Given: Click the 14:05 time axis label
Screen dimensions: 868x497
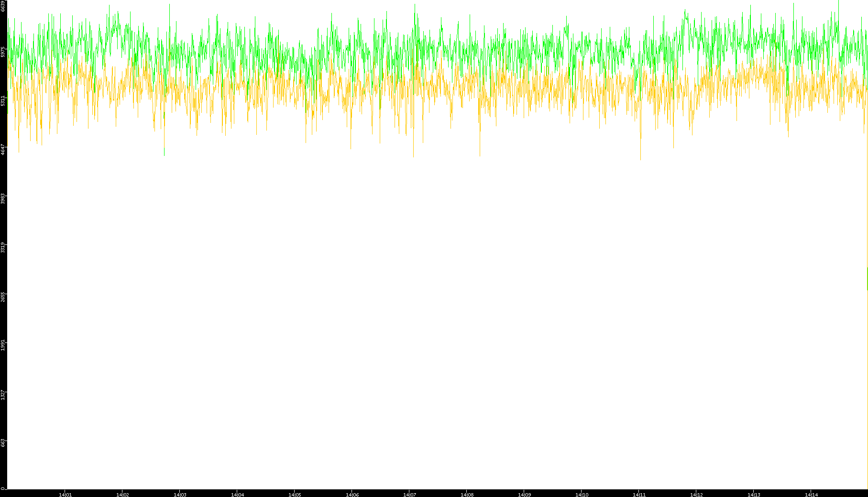Looking at the screenshot, I should click(295, 495).
